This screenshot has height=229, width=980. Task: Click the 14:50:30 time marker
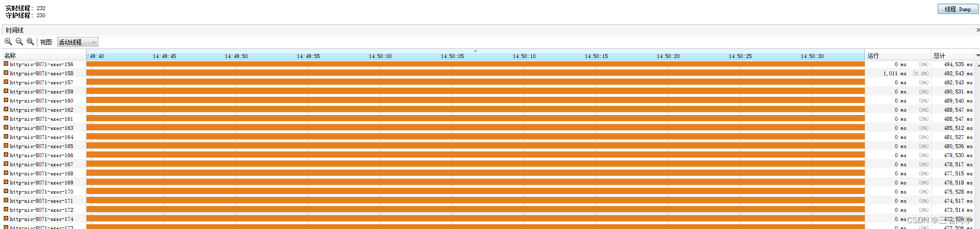[812, 56]
